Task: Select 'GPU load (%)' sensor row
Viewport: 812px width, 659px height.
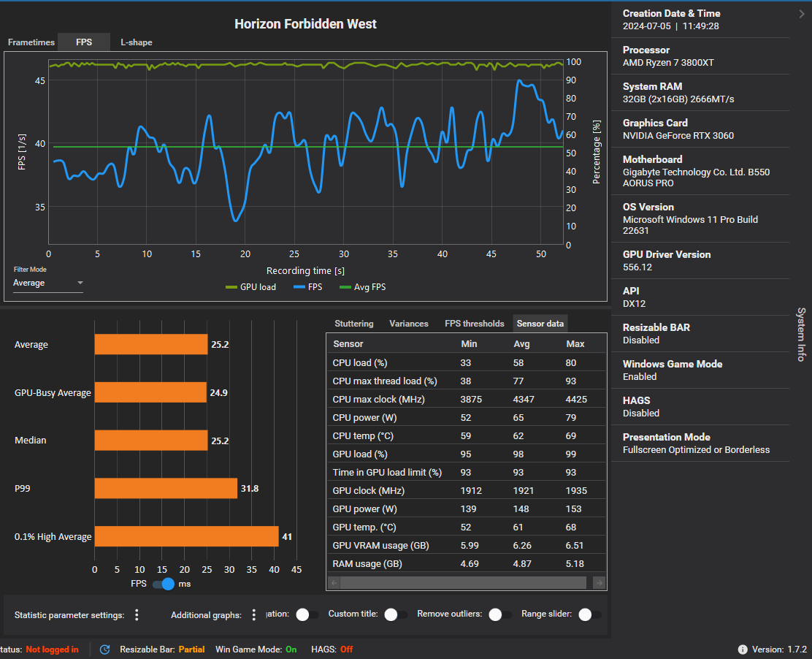Action: pos(466,454)
